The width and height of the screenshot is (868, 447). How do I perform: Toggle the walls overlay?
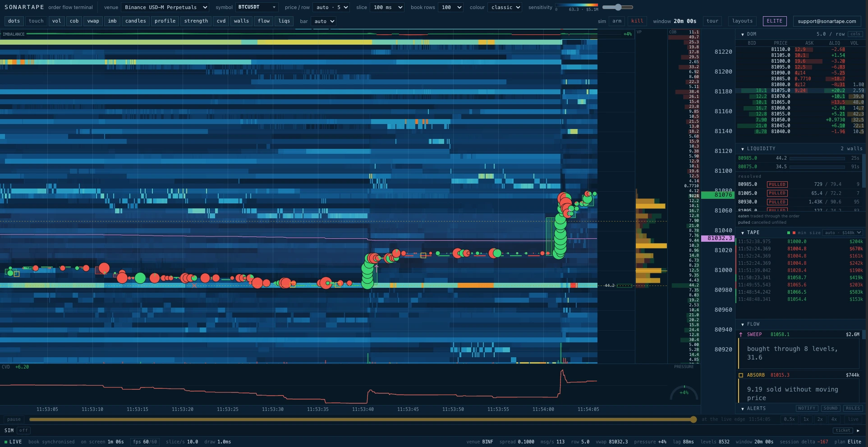point(241,21)
